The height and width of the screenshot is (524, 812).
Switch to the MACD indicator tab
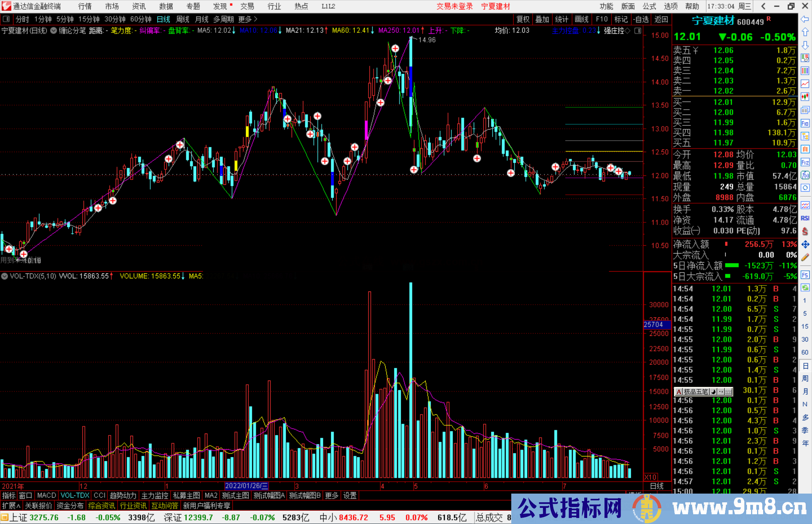tap(46, 495)
